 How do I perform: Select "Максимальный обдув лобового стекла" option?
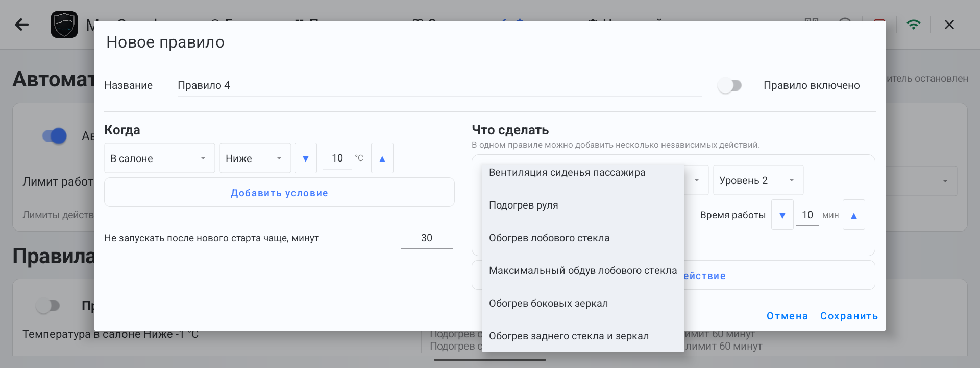[583, 270]
